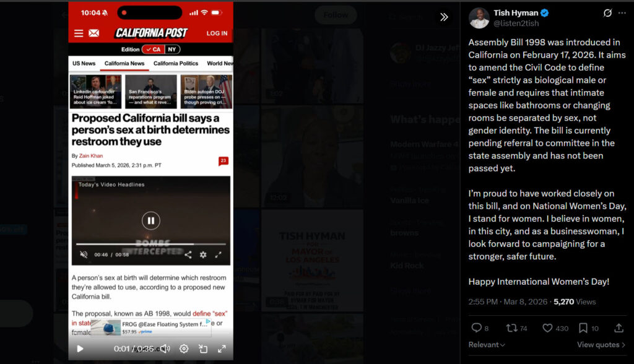The width and height of the screenshot is (634, 364).
Task: Switch tweet video to picture-in-picture
Action: (x=203, y=349)
